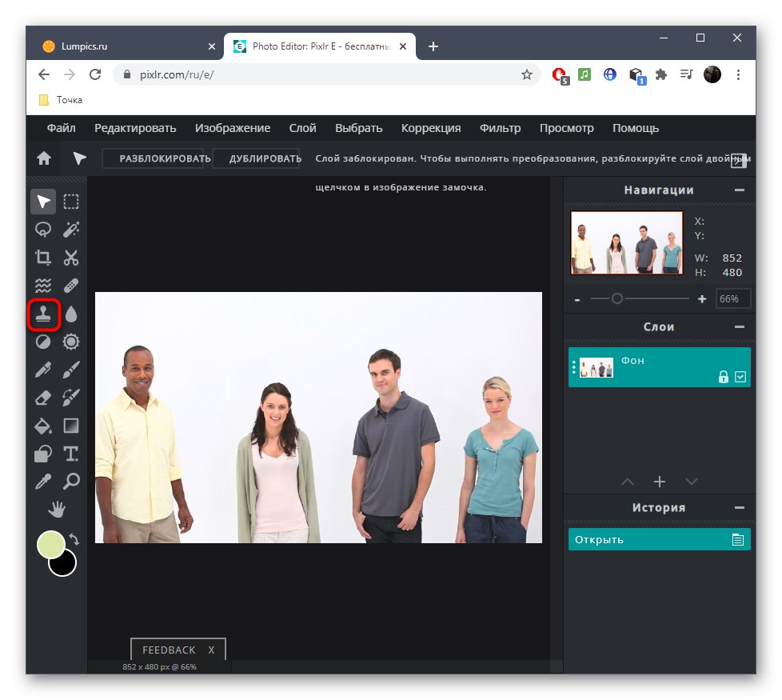The image size is (782, 700).
Task: Click the navigator preview thumbnail
Action: click(627, 242)
